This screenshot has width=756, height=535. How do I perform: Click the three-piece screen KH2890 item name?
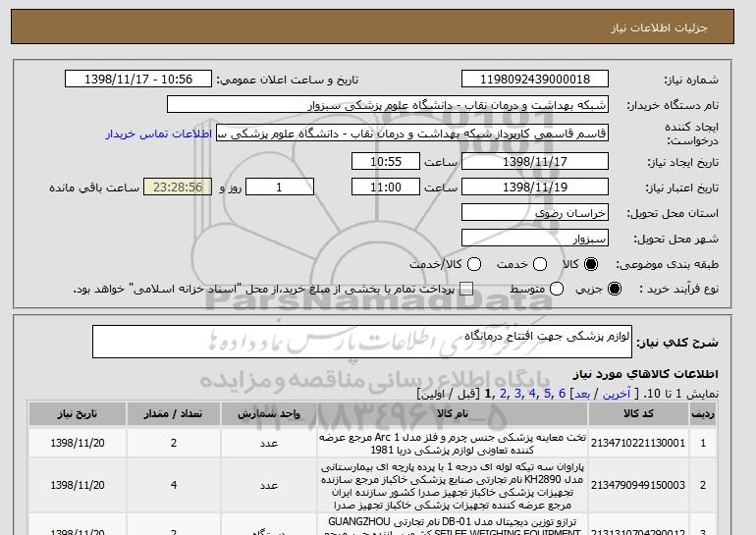453,486
